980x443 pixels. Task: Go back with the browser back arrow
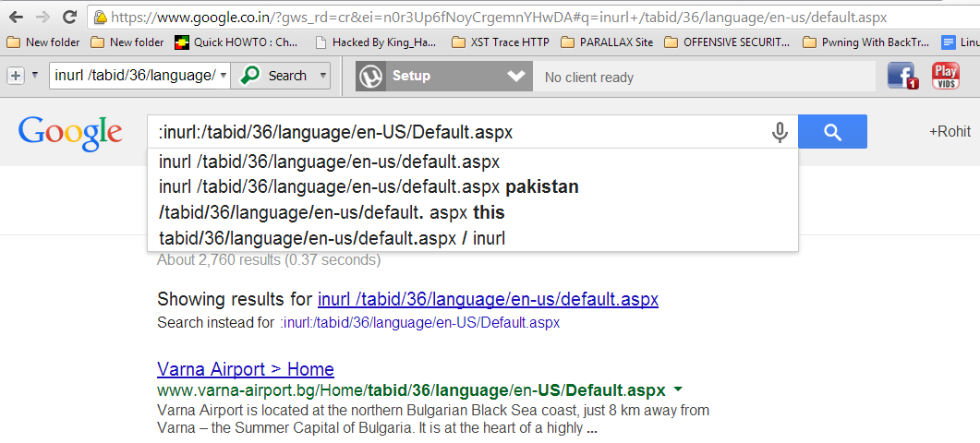tap(16, 17)
